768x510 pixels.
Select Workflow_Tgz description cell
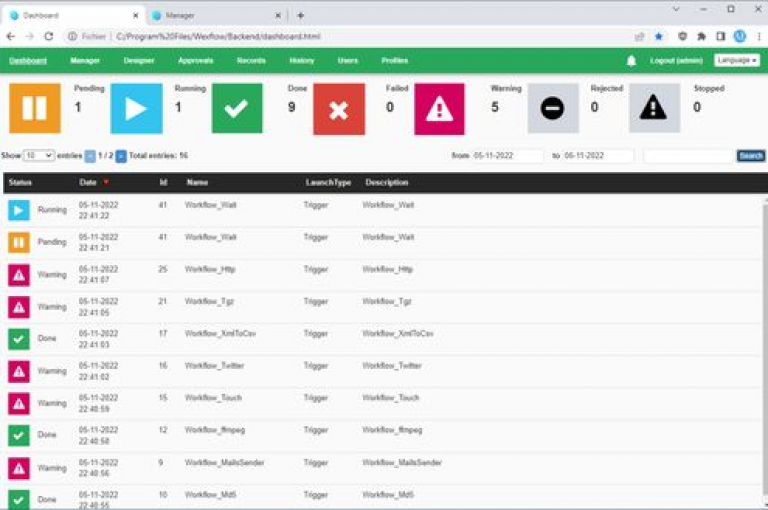[x=386, y=301]
